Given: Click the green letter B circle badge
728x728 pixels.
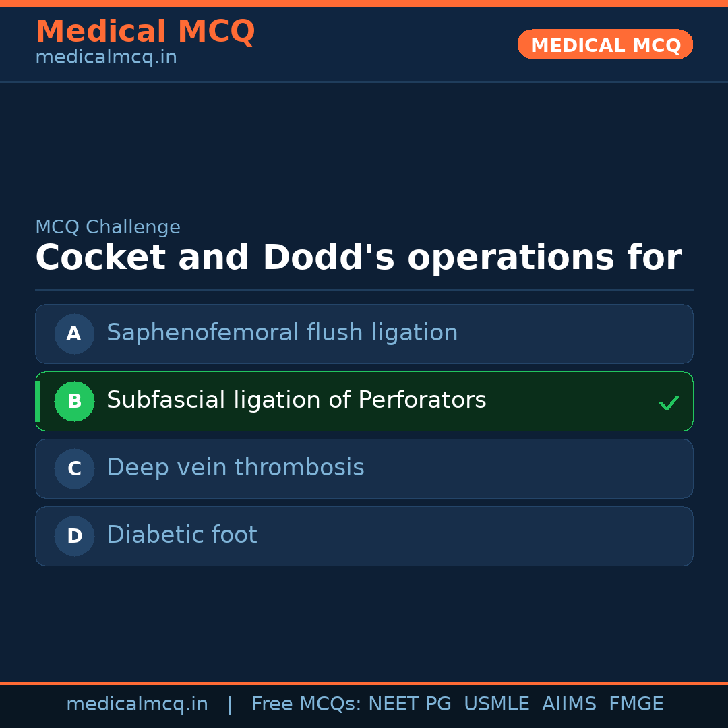Looking at the screenshot, I should tap(74, 401).
